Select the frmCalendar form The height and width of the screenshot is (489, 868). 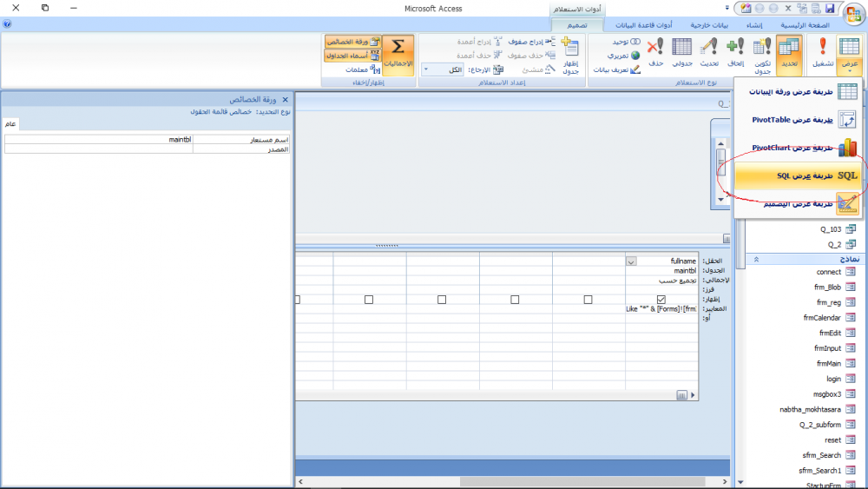(x=822, y=318)
